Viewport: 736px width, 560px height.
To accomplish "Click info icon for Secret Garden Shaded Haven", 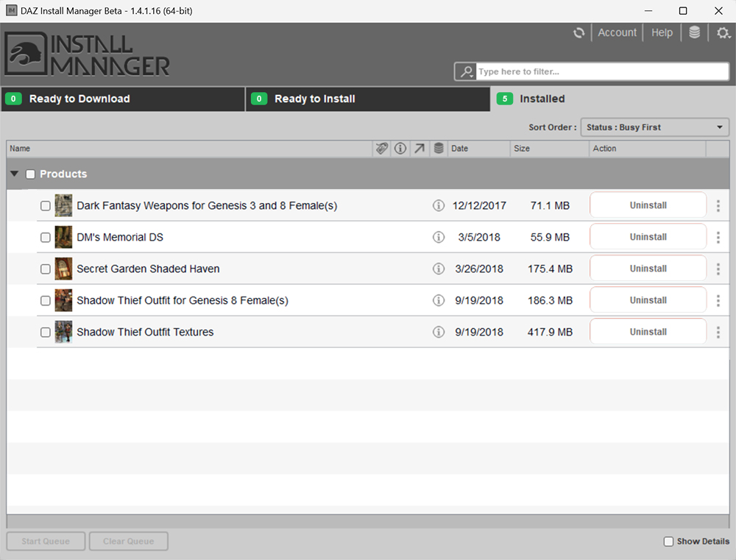I will coord(439,269).
